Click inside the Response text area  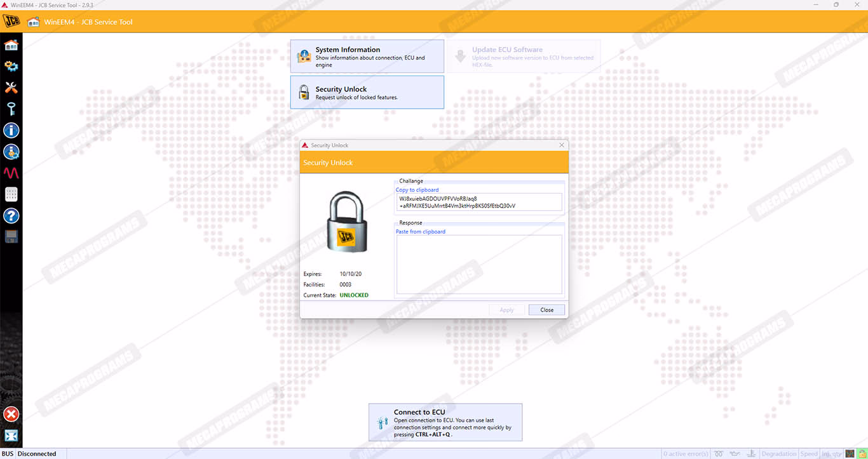pyautogui.click(x=478, y=264)
